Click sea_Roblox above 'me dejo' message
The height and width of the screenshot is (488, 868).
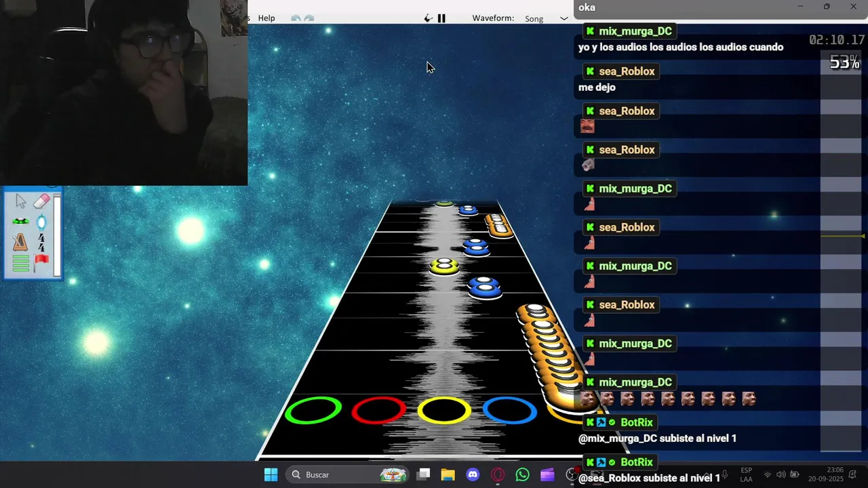[627, 71]
